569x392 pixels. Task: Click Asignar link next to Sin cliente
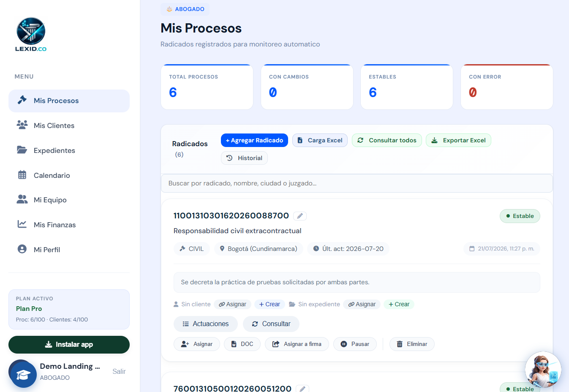pos(233,304)
